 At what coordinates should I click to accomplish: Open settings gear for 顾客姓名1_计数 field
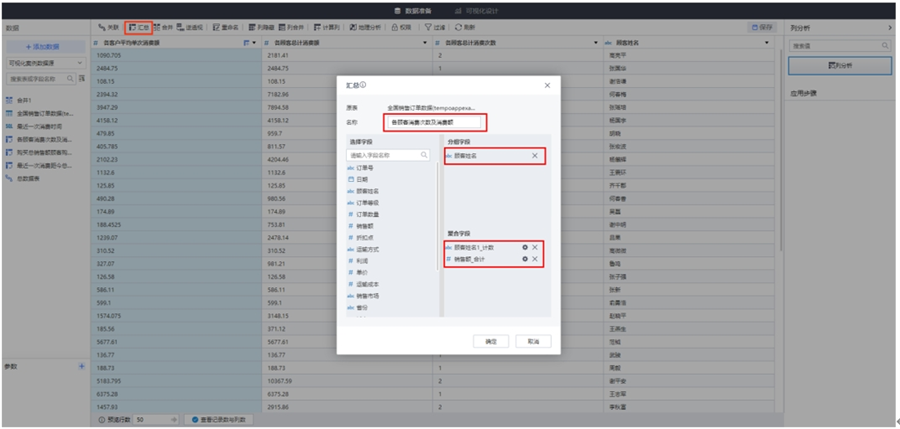pos(525,247)
